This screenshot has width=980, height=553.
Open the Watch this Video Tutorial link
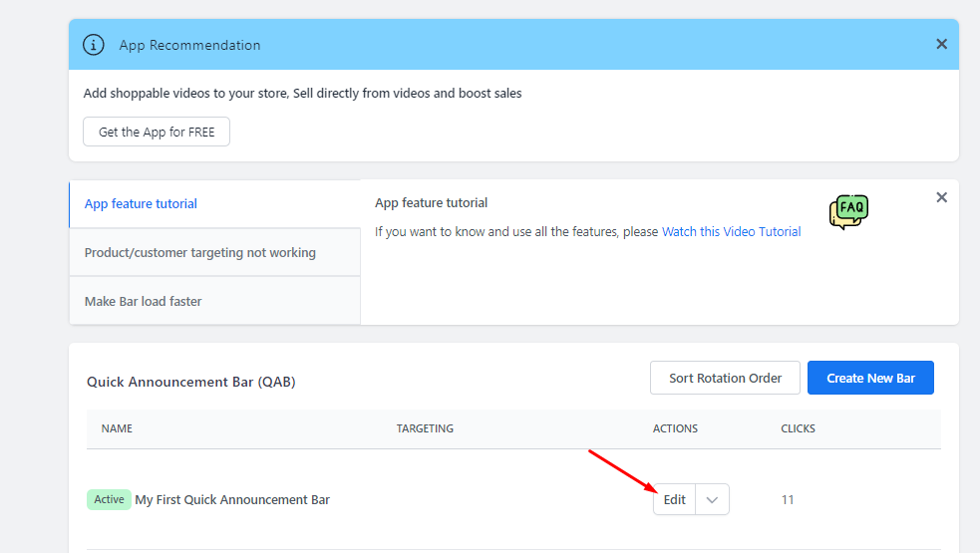731,232
